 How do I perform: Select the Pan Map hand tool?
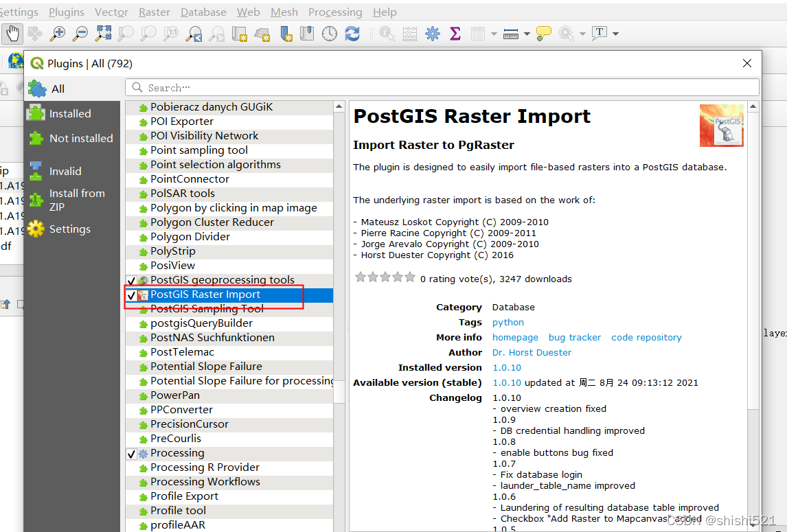[12, 34]
